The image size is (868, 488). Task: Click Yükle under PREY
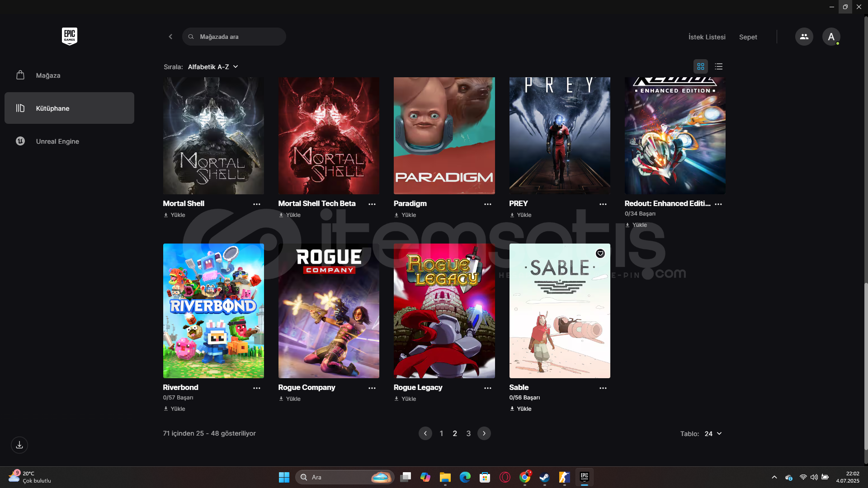pos(521,215)
